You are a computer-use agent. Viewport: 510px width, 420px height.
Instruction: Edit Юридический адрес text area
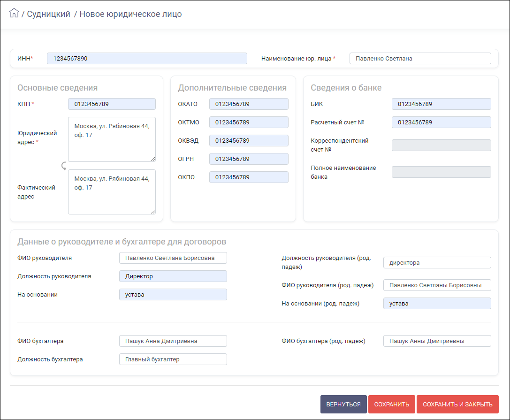point(112,139)
